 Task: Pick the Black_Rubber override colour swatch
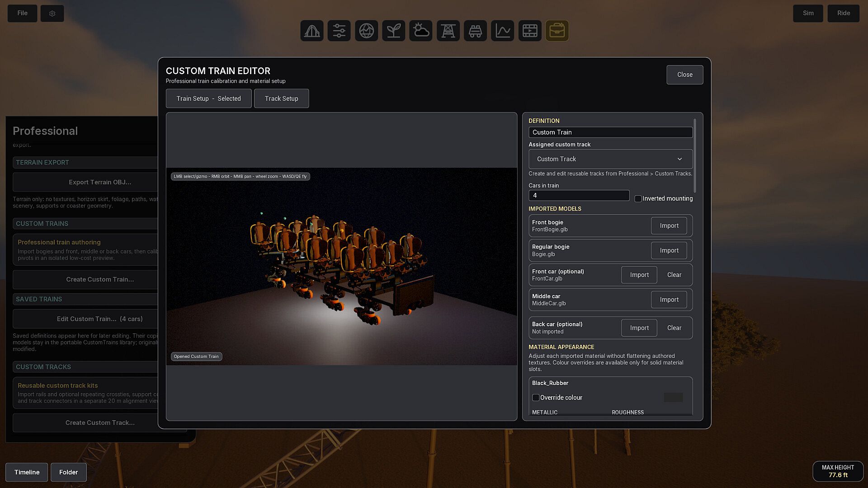pos(673,398)
